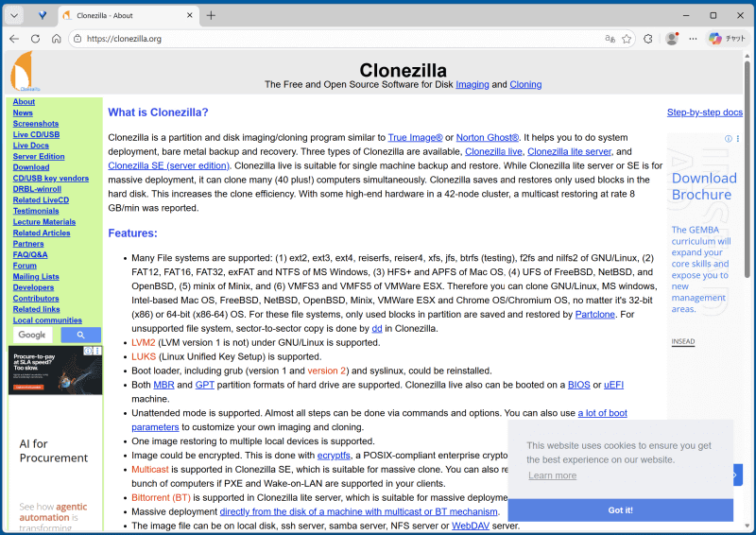Go to the Download page
756x535 pixels.
[x=31, y=167]
